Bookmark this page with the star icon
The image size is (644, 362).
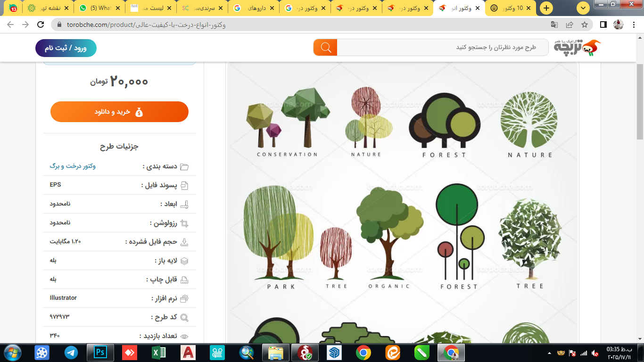tap(585, 25)
